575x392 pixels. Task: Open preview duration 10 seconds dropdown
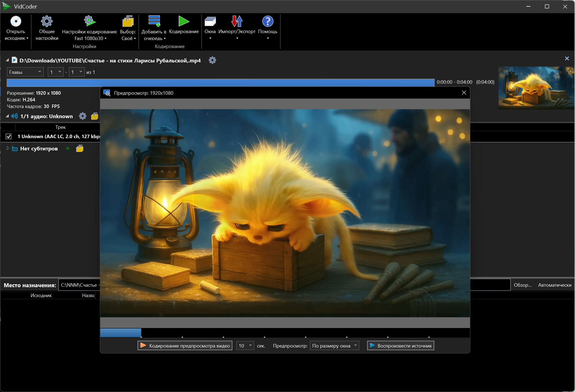click(x=245, y=346)
